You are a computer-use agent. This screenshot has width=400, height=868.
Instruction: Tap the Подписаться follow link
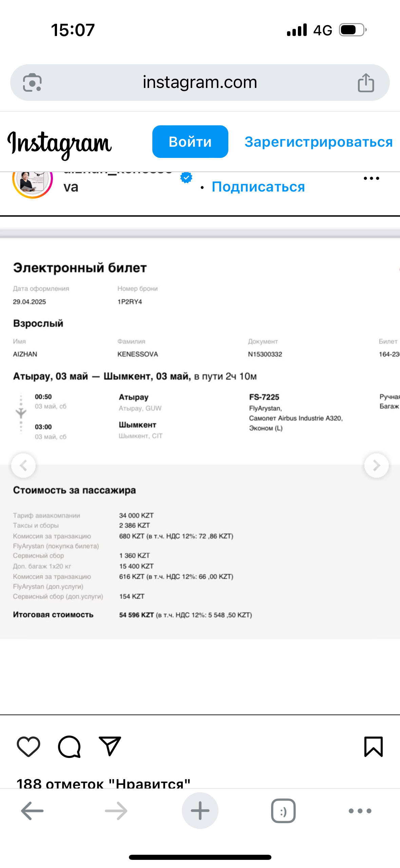click(x=258, y=187)
